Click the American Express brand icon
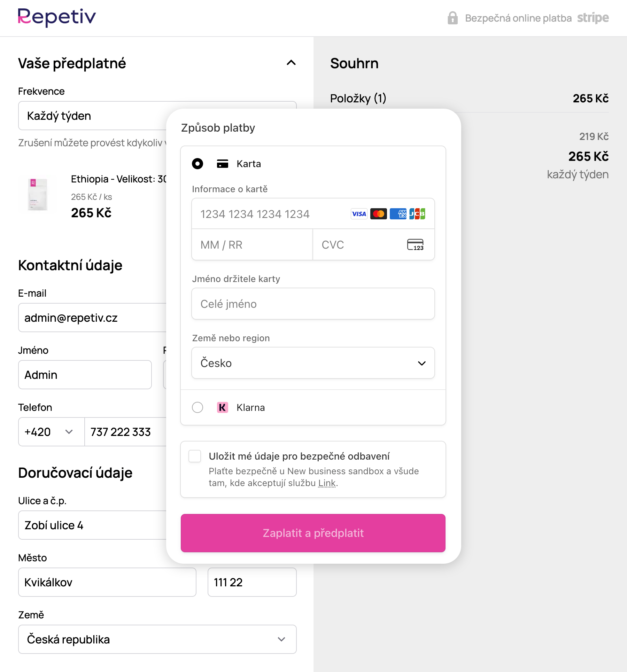Viewport: 627px width, 672px height. [x=398, y=214]
